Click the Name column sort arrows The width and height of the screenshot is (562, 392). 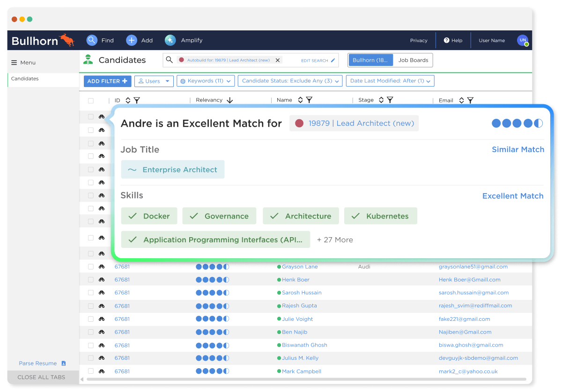click(300, 100)
